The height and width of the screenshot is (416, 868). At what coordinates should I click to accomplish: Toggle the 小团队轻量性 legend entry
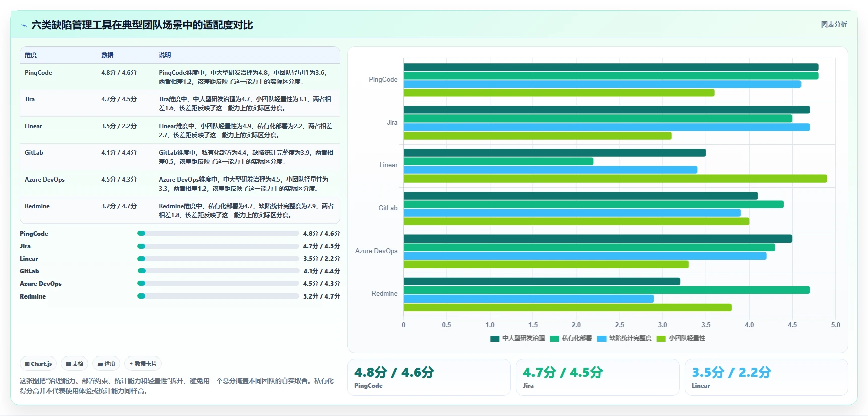(681, 338)
